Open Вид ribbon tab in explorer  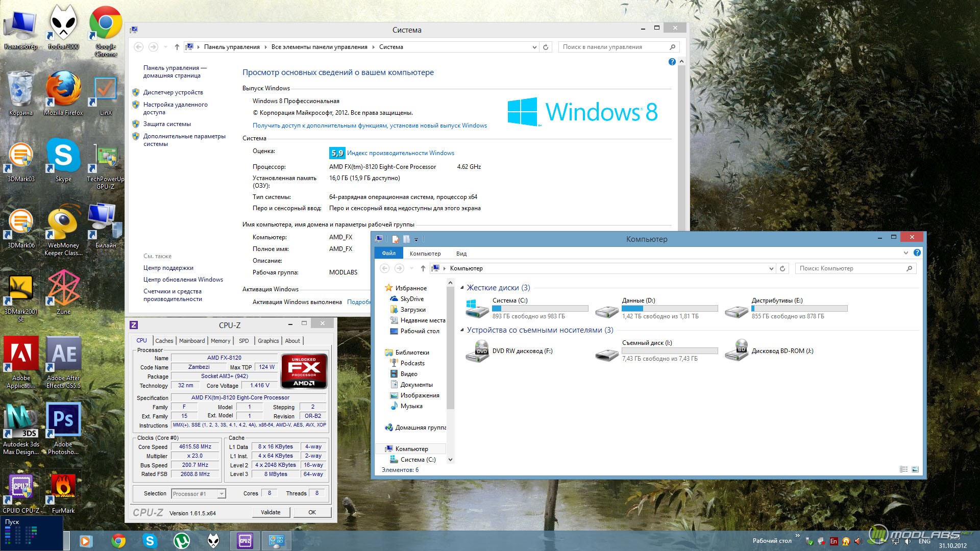point(461,254)
